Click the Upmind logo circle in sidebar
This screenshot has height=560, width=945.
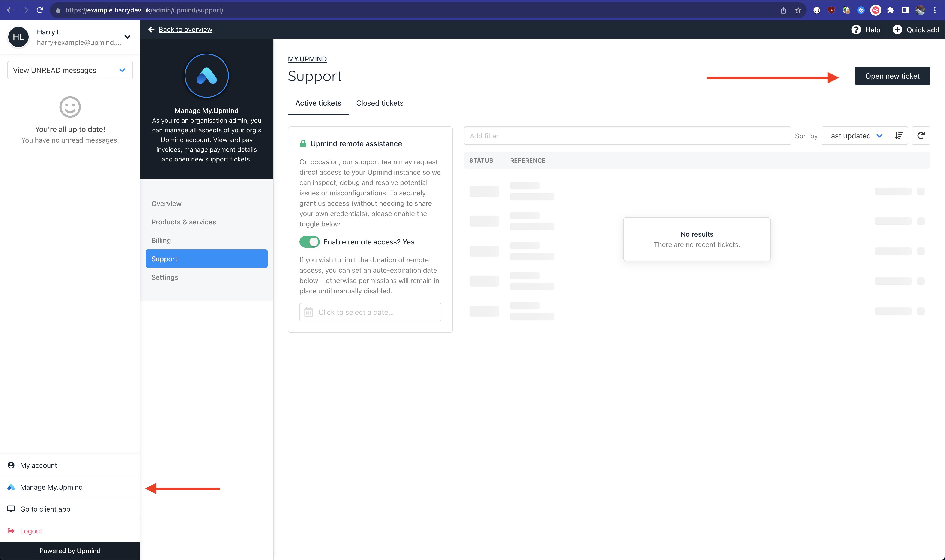point(206,75)
